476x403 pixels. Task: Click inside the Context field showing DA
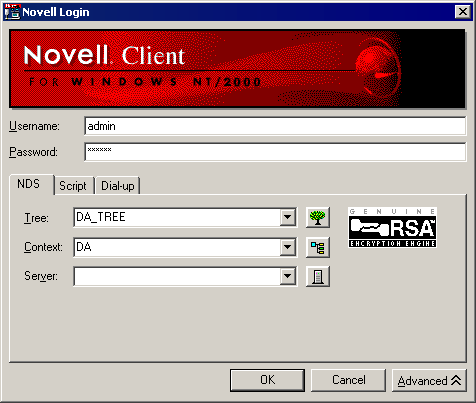coord(177,247)
